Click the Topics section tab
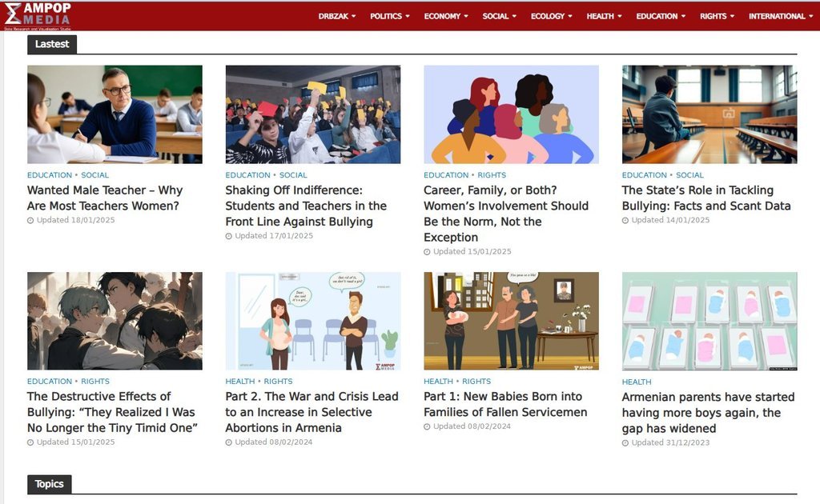Viewport: 820px width, 504px height. (x=49, y=484)
